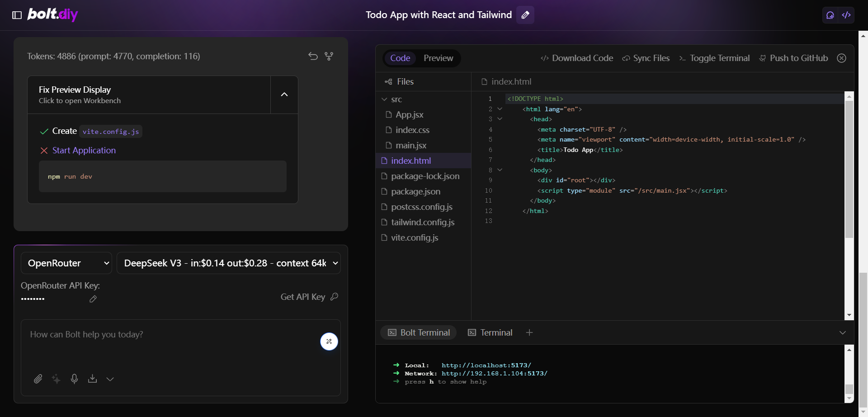Switch to the Code view

400,58
